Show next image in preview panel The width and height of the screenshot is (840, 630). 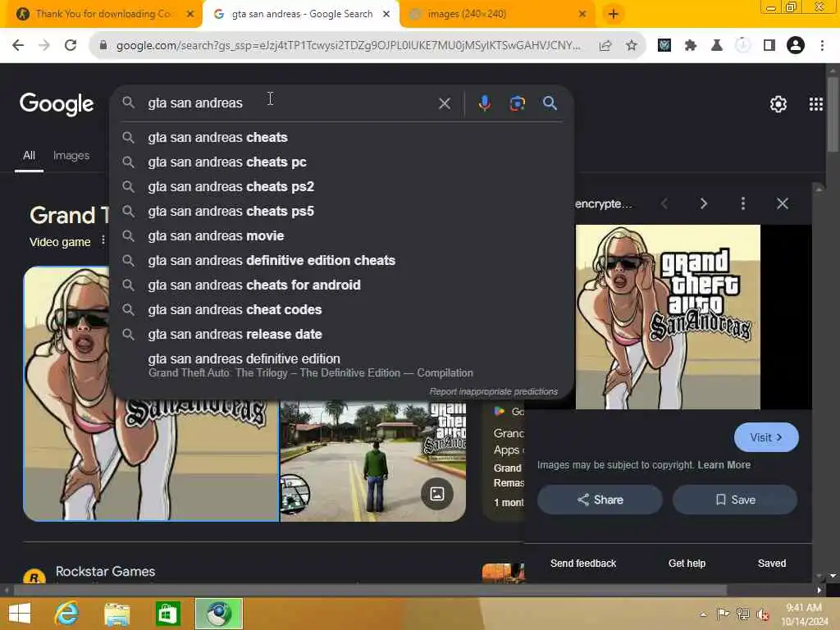(x=703, y=203)
